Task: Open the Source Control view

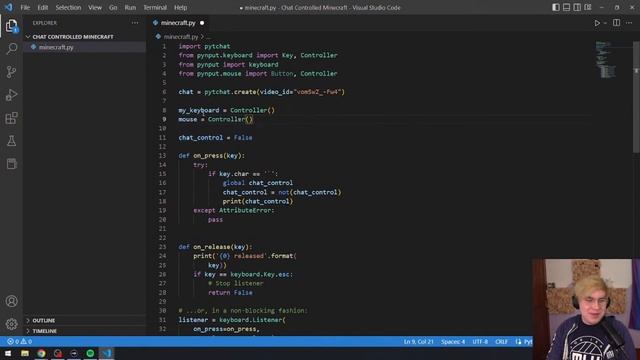Action: coord(11,72)
